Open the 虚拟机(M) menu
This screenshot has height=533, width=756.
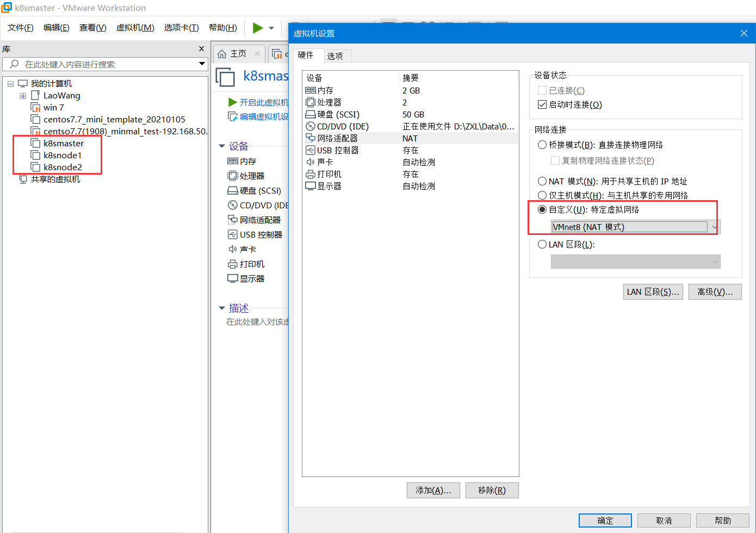[x=135, y=28]
